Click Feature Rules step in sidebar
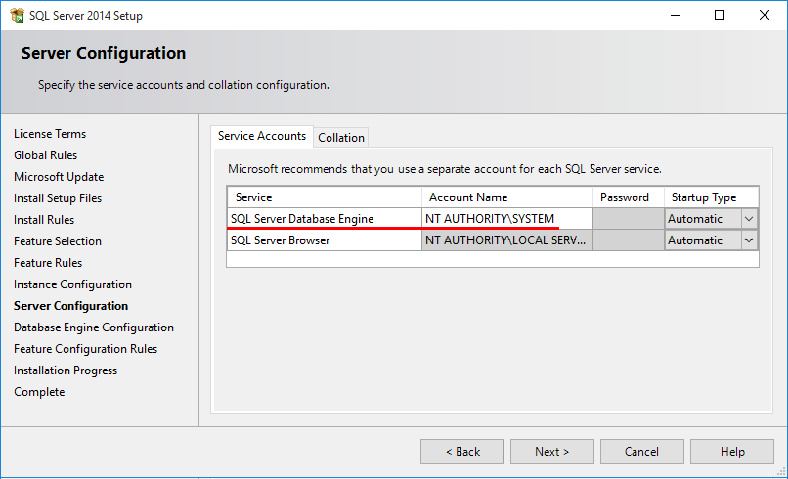 tap(48, 263)
